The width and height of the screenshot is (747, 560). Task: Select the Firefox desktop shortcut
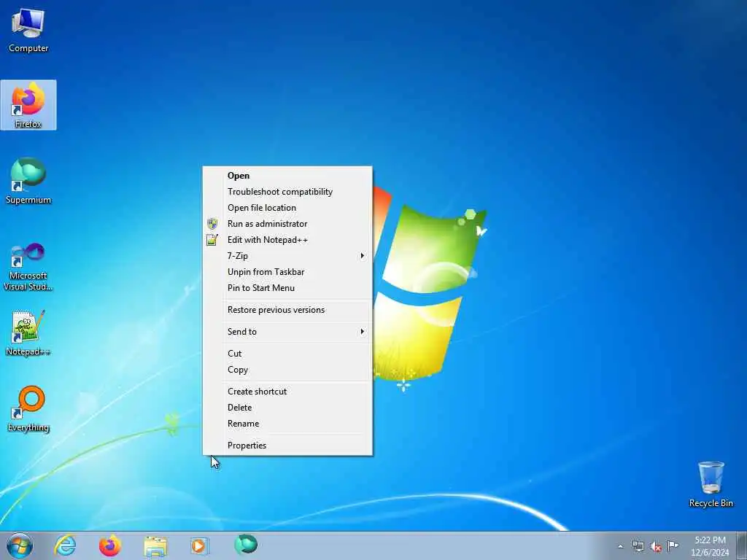pos(28,105)
